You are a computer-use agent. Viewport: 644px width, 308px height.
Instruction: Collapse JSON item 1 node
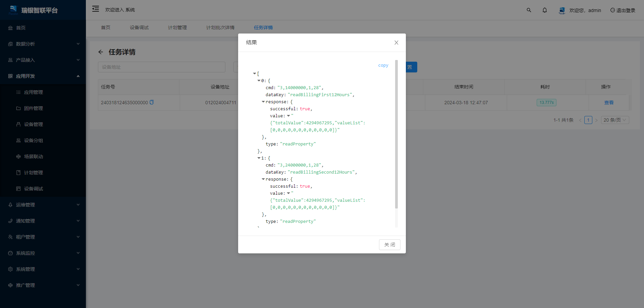(259, 158)
